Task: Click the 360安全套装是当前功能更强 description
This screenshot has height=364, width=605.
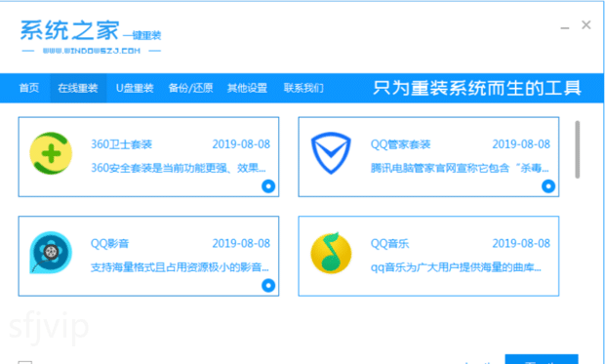Action: click(179, 168)
